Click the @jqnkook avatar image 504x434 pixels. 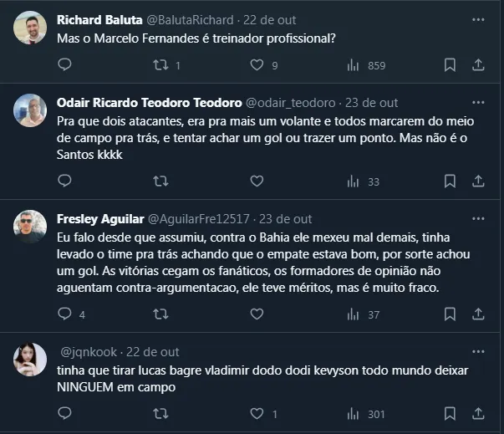point(30,360)
